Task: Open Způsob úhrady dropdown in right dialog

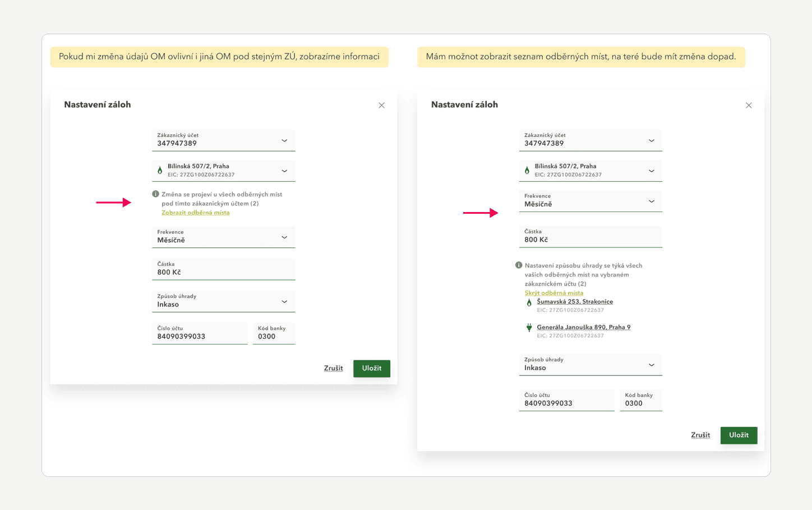Action: tap(590, 365)
